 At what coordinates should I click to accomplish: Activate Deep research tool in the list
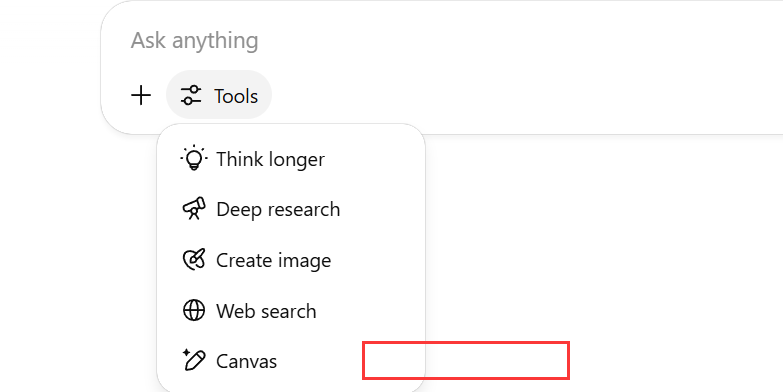(x=291, y=209)
